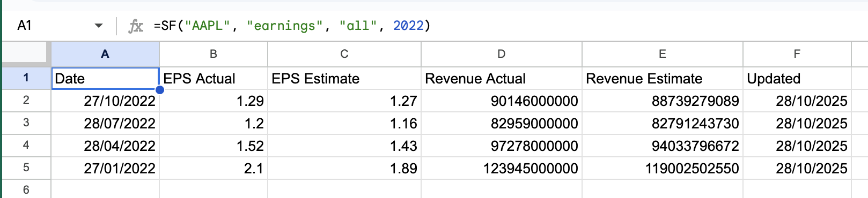868x198 pixels.
Task: Select Updated cell in row 5
Action: coord(797,168)
